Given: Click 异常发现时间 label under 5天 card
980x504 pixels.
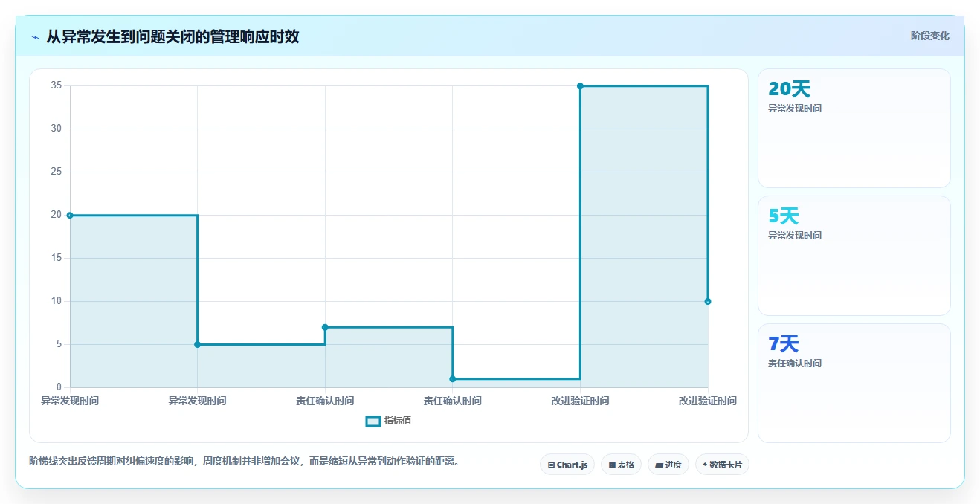Looking at the screenshot, I should tap(795, 236).
